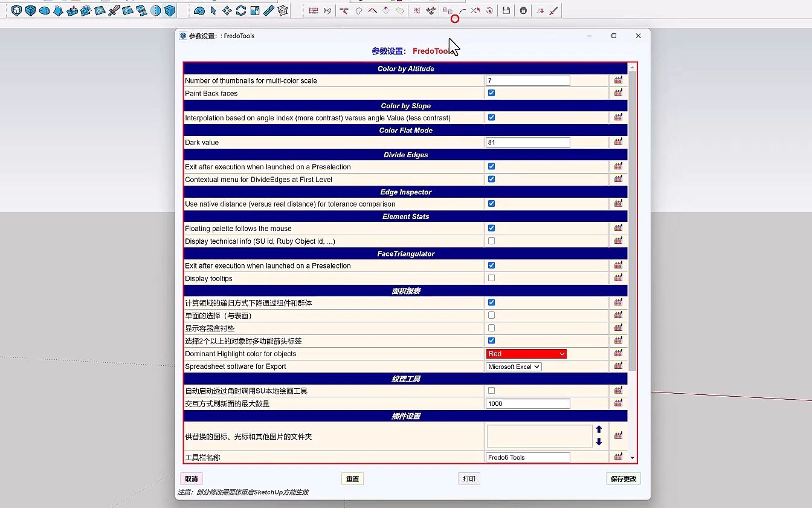Viewport: 812px width, 508px height.
Task: Click calendar icon for Dominant Highlight color row
Action: click(618, 353)
